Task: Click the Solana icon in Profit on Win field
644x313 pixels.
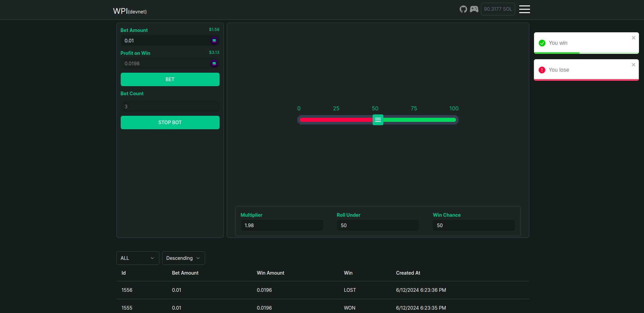Action: coord(214,64)
